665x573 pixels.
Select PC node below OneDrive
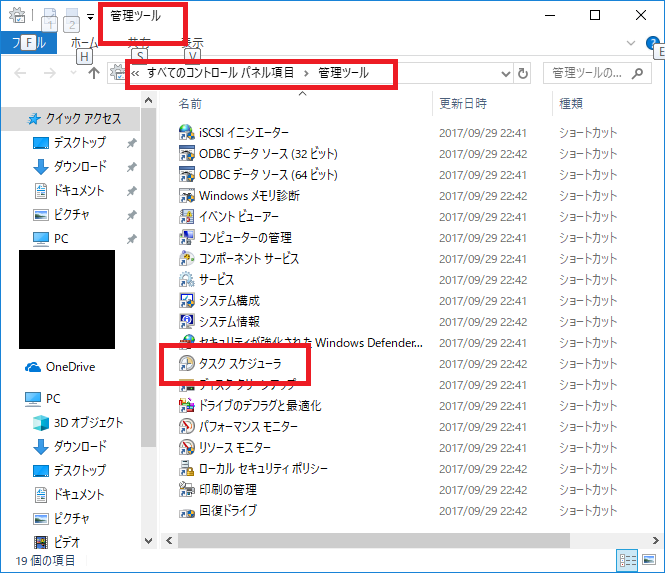(x=53, y=399)
